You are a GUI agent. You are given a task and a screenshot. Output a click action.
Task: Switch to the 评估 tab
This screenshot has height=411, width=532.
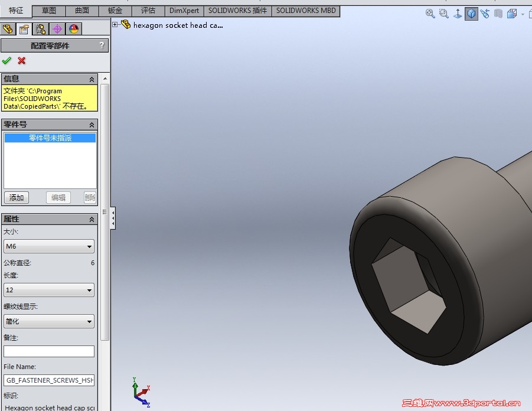coord(148,11)
